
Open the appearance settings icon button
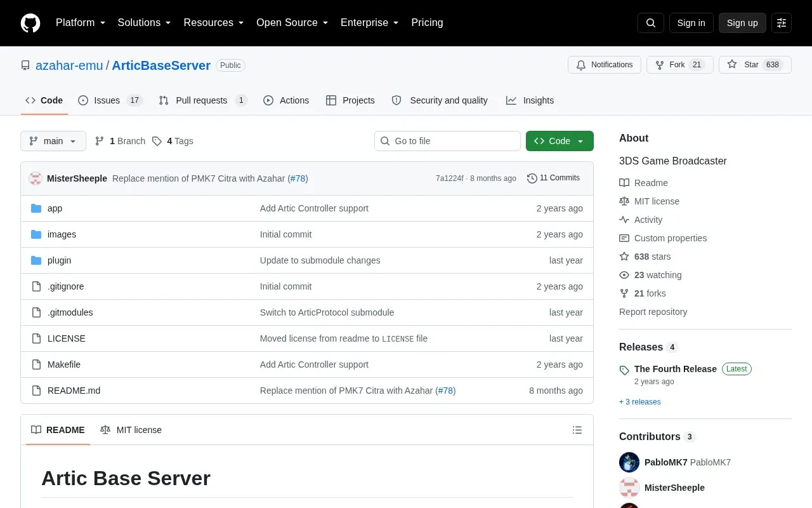click(782, 23)
